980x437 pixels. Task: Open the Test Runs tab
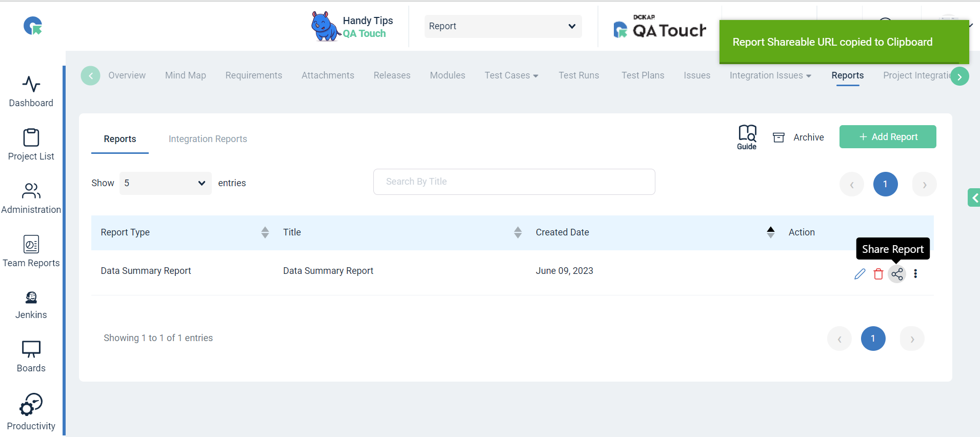pos(579,75)
